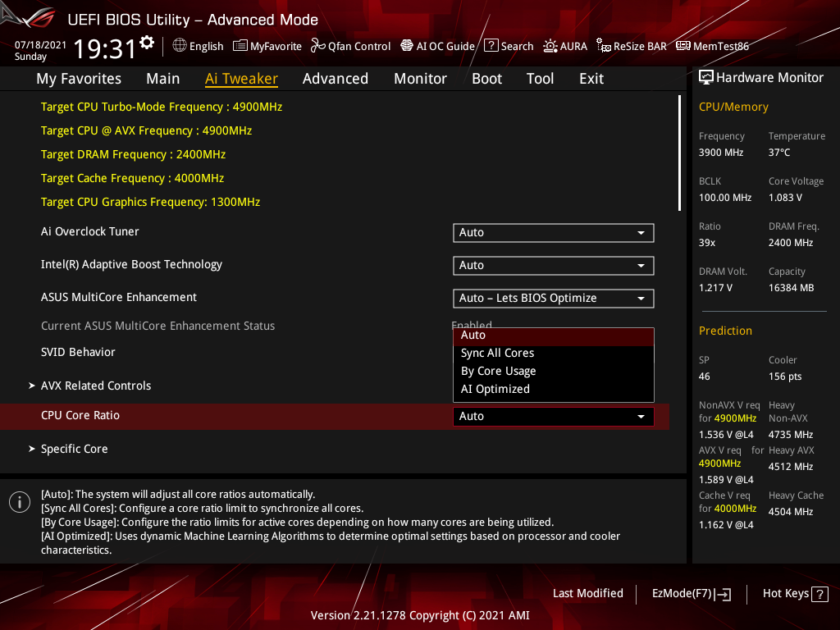Open MyFavorite settings
The width and height of the screenshot is (840, 630).
point(267,46)
